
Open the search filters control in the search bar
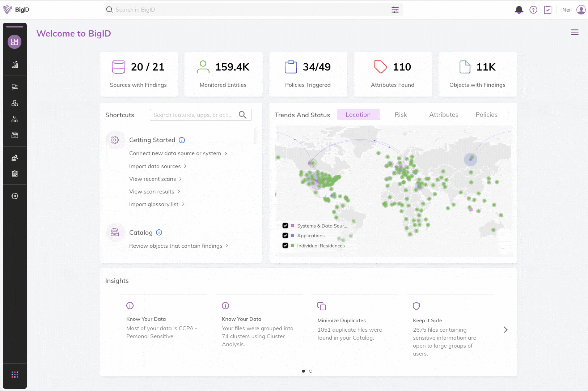click(x=395, y=10)
